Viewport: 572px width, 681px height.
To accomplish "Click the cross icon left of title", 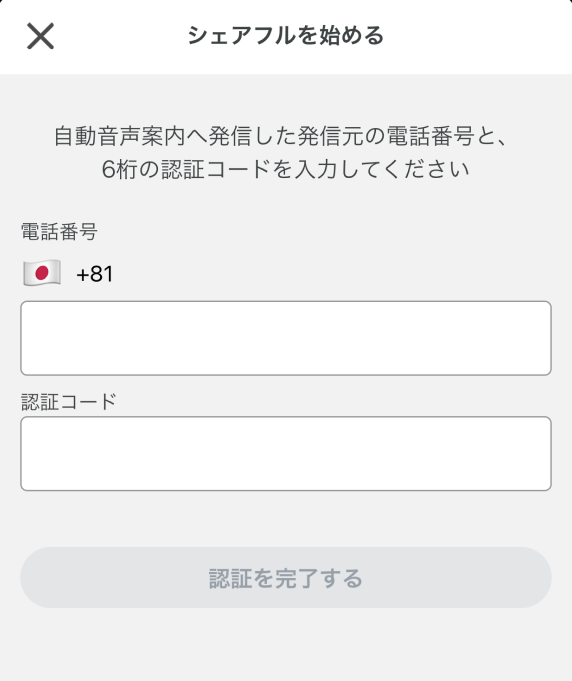I will click(40, 36).
